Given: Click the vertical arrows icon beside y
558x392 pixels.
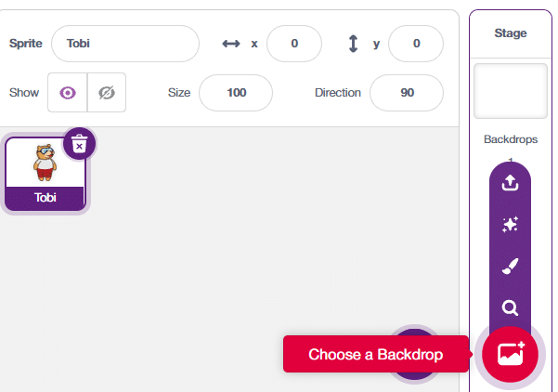Looking at the screenshot, I should 353,44.
